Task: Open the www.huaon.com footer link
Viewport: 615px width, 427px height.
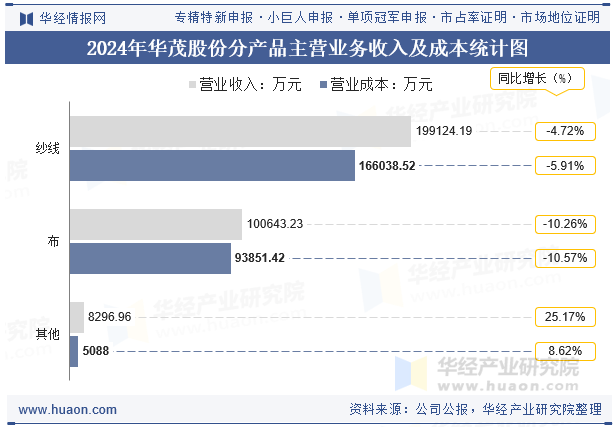Action: pos(68,410)
